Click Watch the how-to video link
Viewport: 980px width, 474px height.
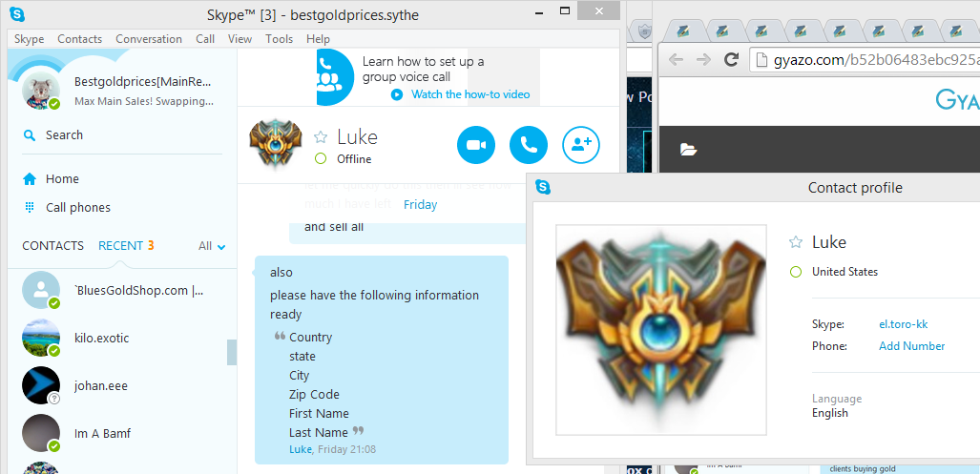[x=470, y=94]
